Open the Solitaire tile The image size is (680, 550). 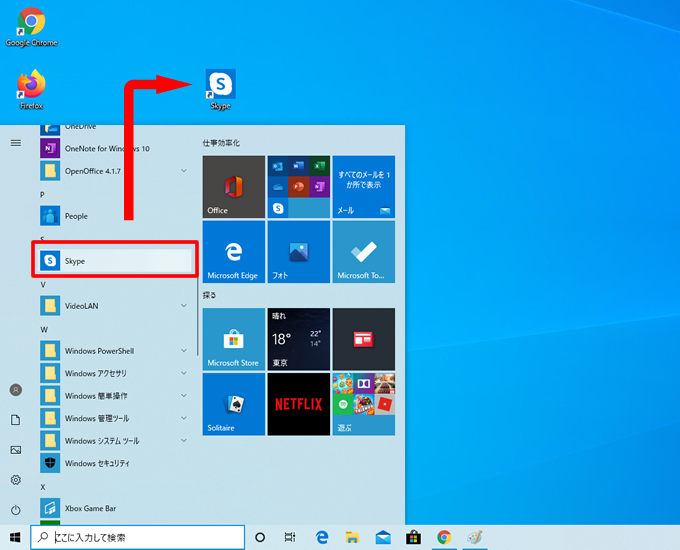point(234,404)
